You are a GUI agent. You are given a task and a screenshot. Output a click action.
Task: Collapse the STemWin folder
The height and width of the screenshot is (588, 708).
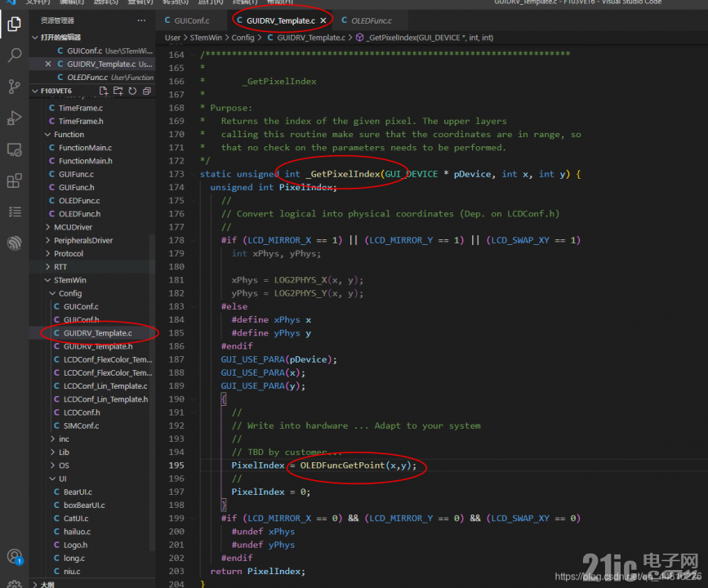pyautogui.click(x=48, y=280)
